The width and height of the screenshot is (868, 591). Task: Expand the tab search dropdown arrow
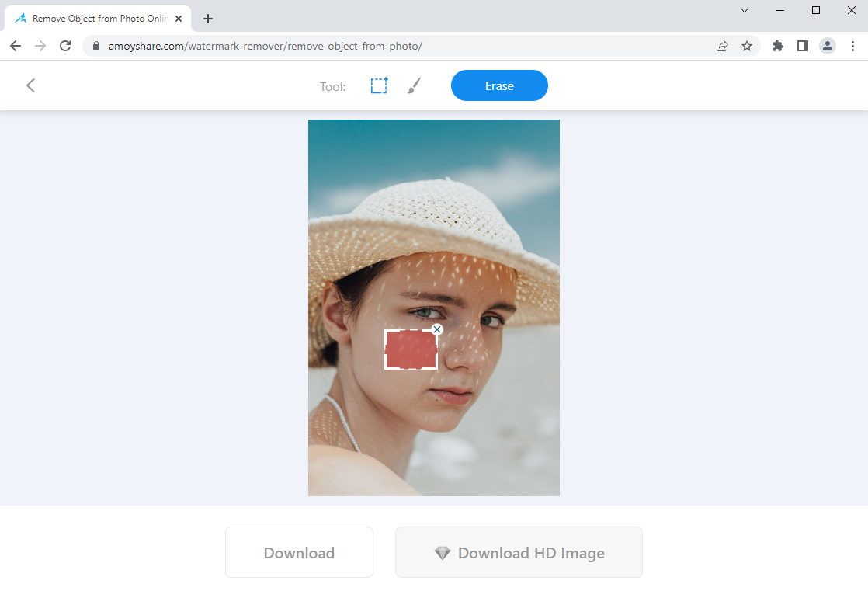coord(745,11)
